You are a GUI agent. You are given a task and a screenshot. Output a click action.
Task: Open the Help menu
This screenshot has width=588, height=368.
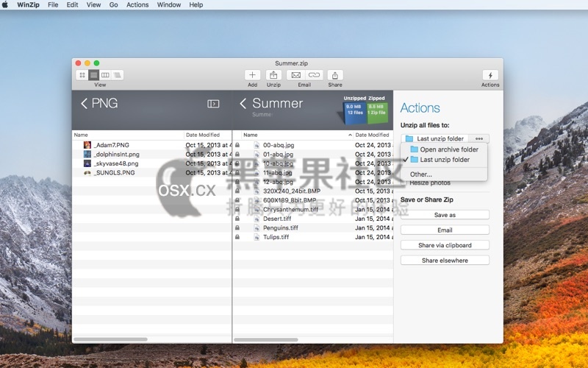tap(196, 5)
